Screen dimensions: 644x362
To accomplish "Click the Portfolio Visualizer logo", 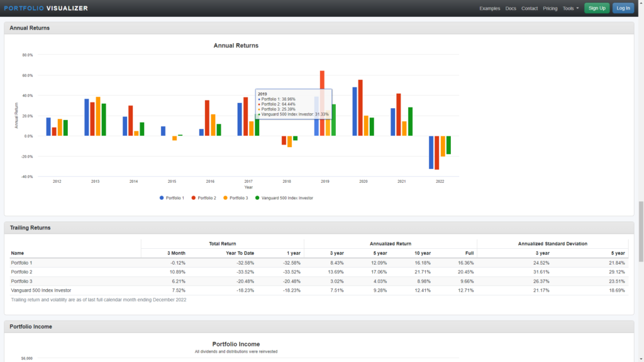I will (45, 8).
